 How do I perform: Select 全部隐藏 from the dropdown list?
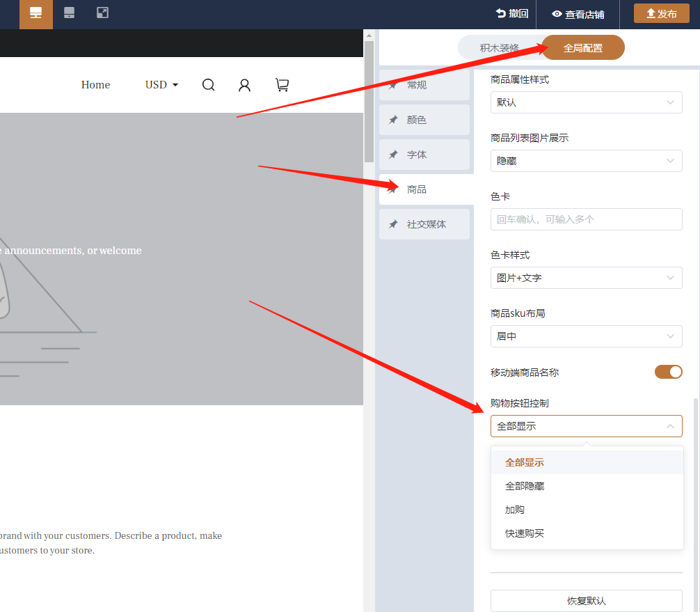tap(525, 486)
